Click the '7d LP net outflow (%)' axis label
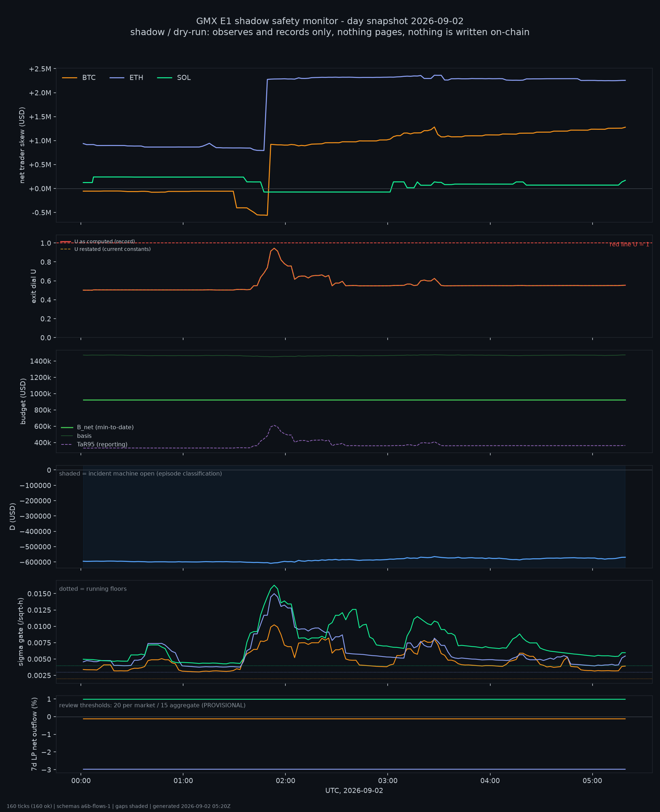Screen dimensions: 660x812 (x=34, y=734)
